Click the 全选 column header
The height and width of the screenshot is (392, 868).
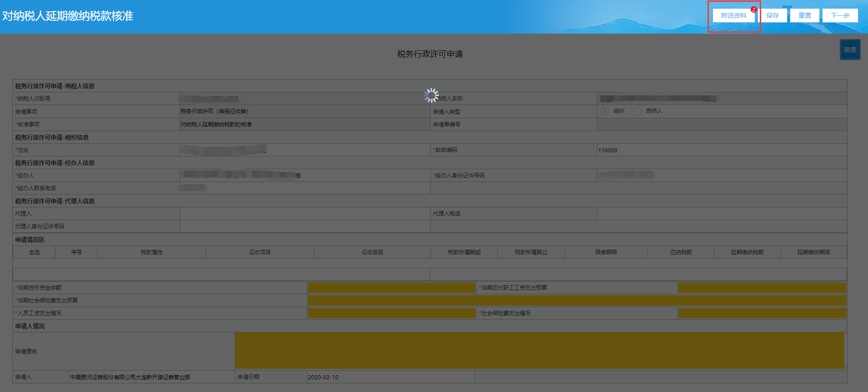[34, 252]
